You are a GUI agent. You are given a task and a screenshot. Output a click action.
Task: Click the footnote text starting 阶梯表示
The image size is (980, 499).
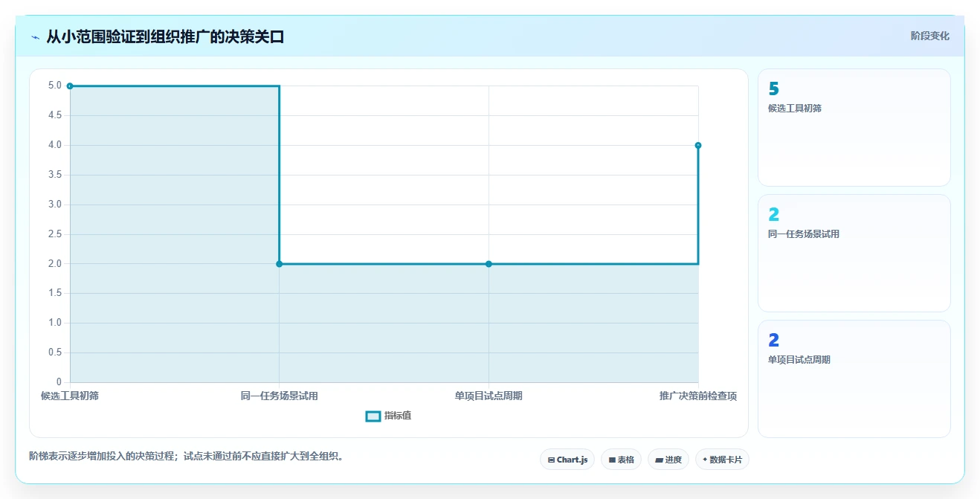pos(186,457)
